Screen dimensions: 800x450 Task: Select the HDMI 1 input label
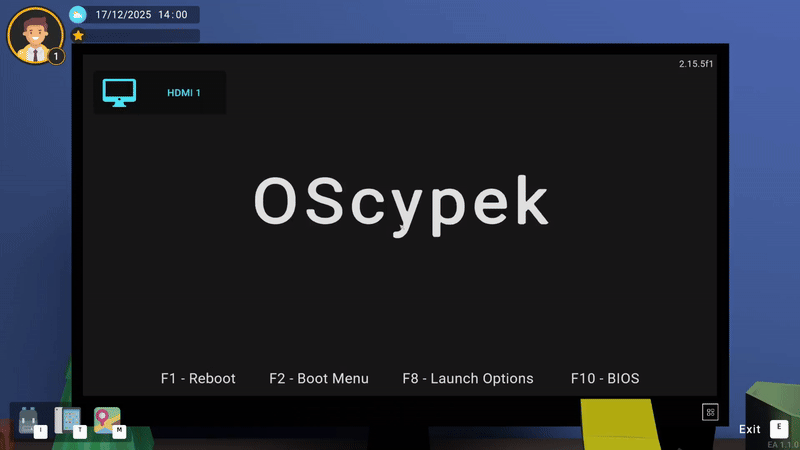(x=184, y=93)
